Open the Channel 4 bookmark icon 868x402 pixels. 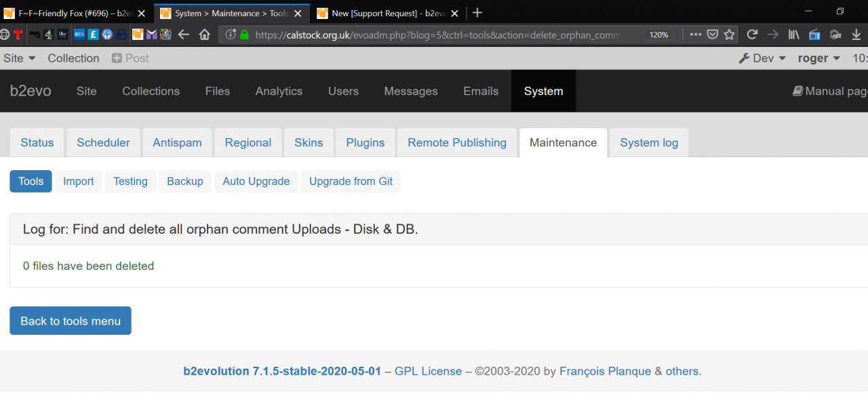pyautogui.click(x=49, y=35)
